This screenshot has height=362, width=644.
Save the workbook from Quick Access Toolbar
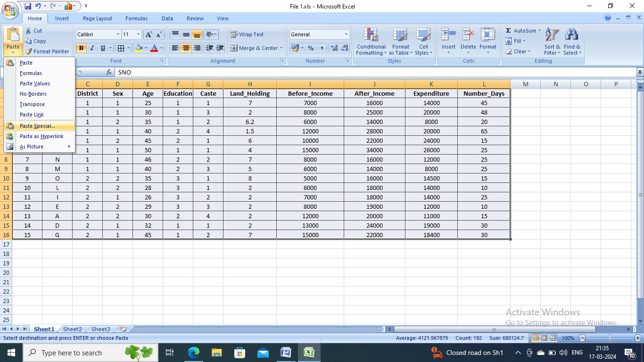point(28,6)
